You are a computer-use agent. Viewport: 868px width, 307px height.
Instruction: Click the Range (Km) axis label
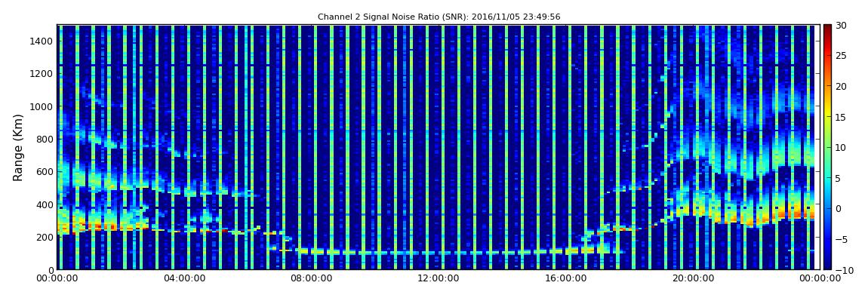pos(17,147)
